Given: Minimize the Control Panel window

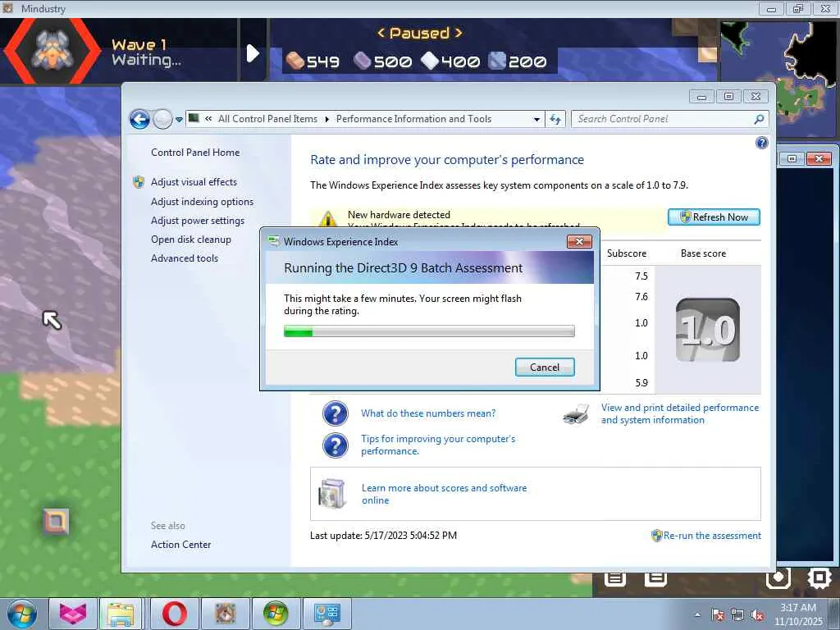Looking at the screenshot, I should coord(702,97).
